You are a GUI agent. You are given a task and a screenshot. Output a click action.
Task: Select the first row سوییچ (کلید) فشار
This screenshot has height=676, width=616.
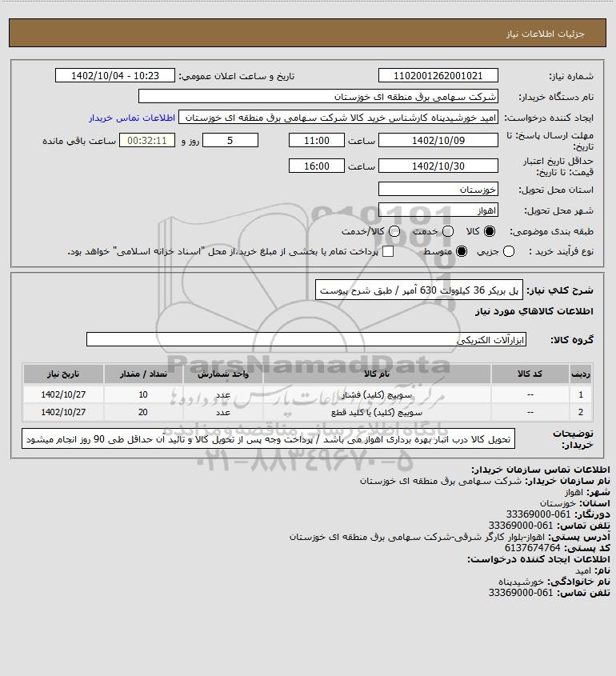point(308,394)
